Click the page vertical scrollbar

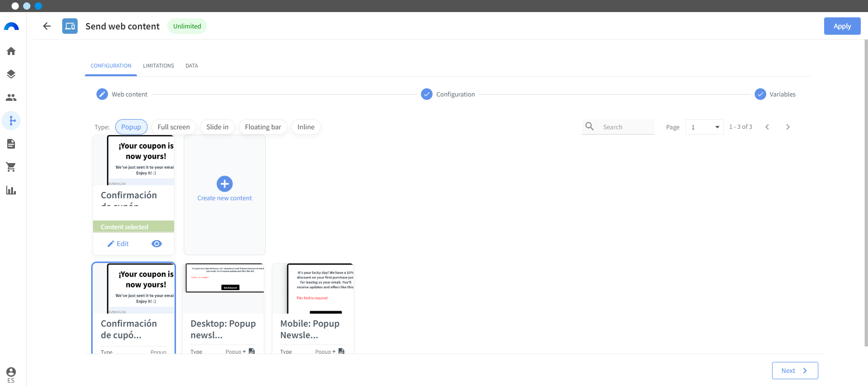click(x=866, y=193)
